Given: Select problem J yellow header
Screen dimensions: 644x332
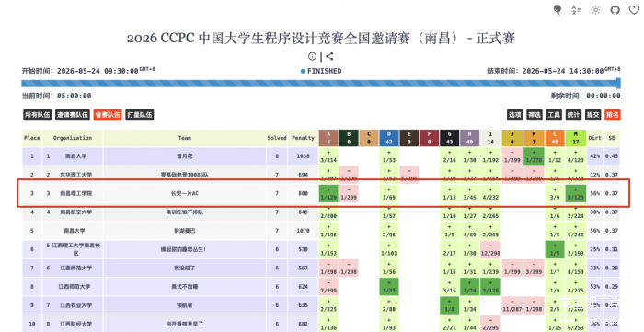Looking at the screenshot, I should click(512, 138).
